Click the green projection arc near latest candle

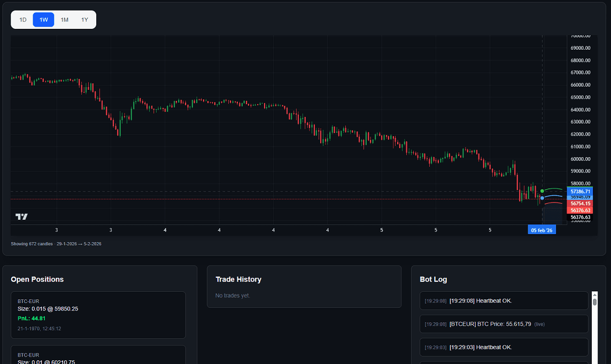[553, 190]
